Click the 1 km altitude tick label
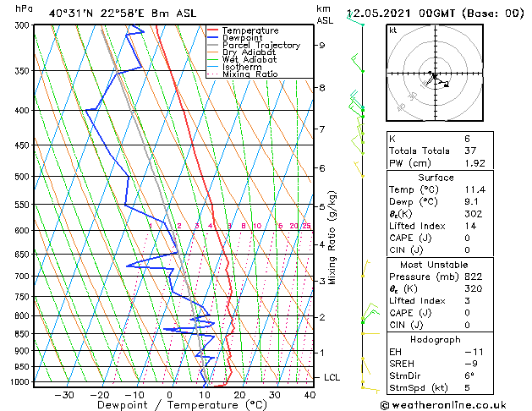Viewport: 532px width, 411px height. tap(322, 353)
